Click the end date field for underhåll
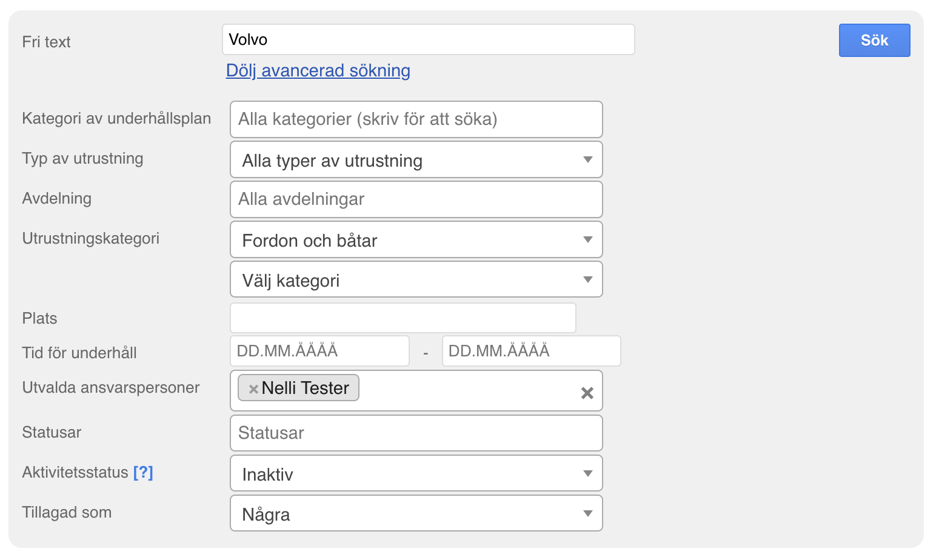Screen dimensions: 936x560 pyautogui.click(x=531, y=352)
